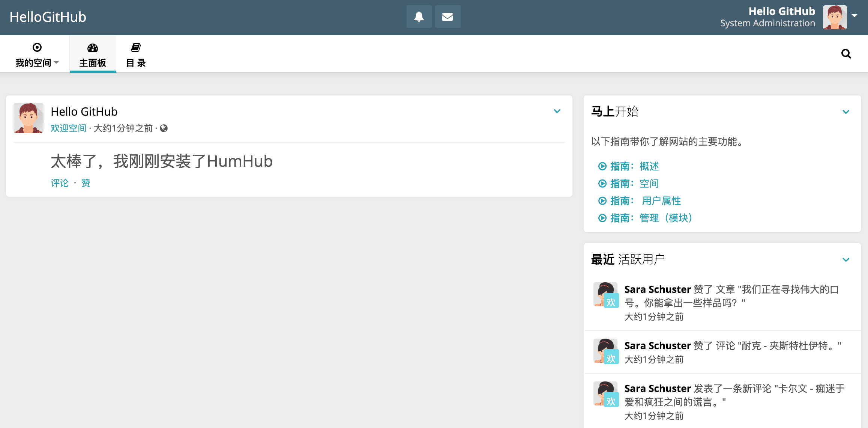Open the notifications bell icon
The image size is (868, 428).
pyautogui.click(x=419, y=17)
